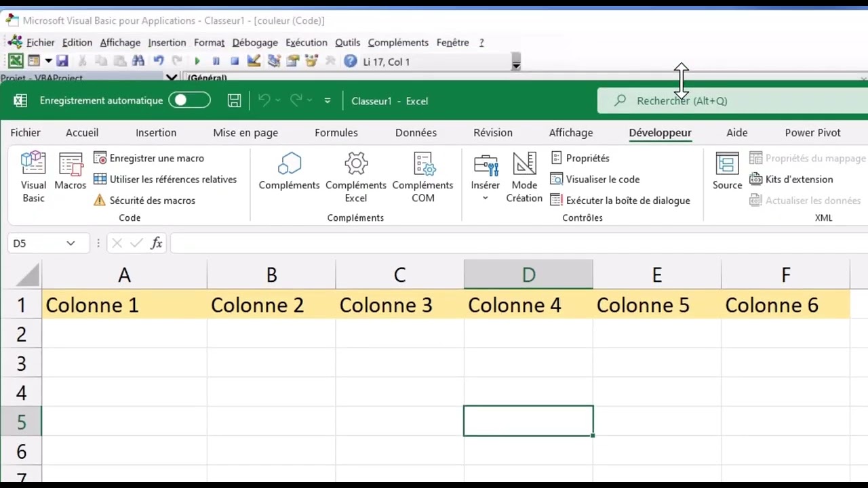868x488 pixels.
Task: Open the Name Box dropdown arrow
Action: click(71, 243)
